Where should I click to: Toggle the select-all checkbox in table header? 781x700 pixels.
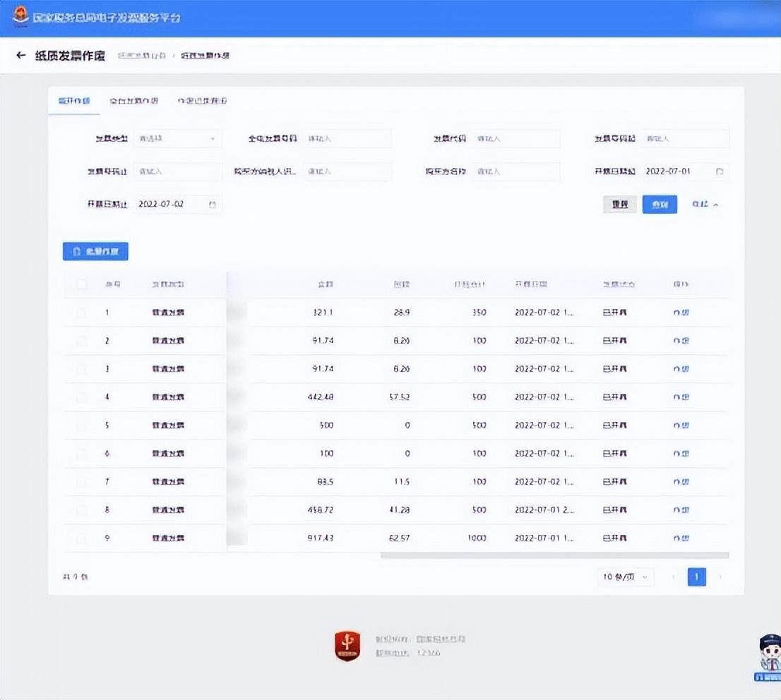(81, 284)
